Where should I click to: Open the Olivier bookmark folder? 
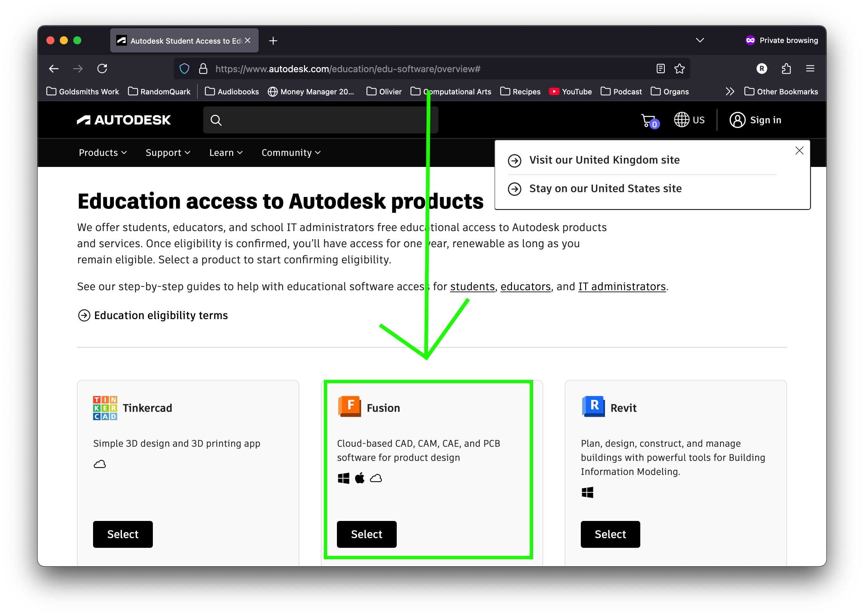(384, 91)
